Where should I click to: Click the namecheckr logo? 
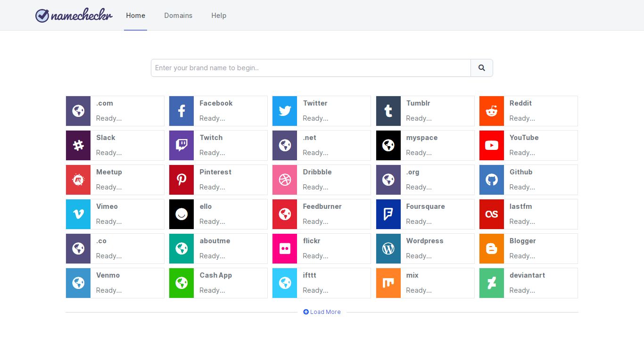(74, 16)
